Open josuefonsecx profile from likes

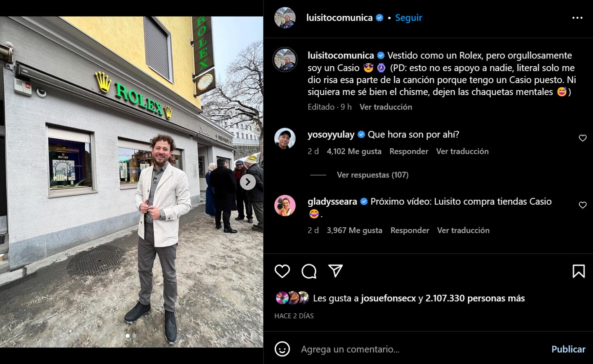point(388,298)
